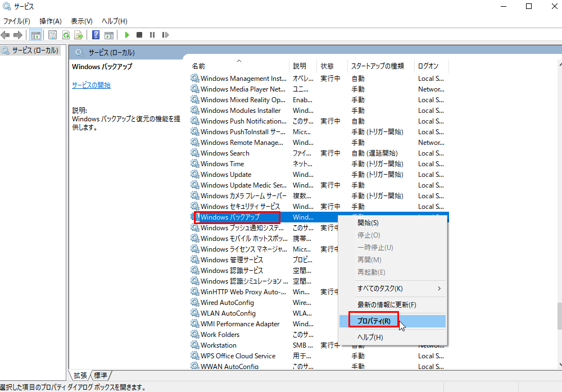The height and width of the screenshot is (392, 562).
Task: Click gear icon of Windows Time row
Action: pyautogui.click(x=194, y=164)
